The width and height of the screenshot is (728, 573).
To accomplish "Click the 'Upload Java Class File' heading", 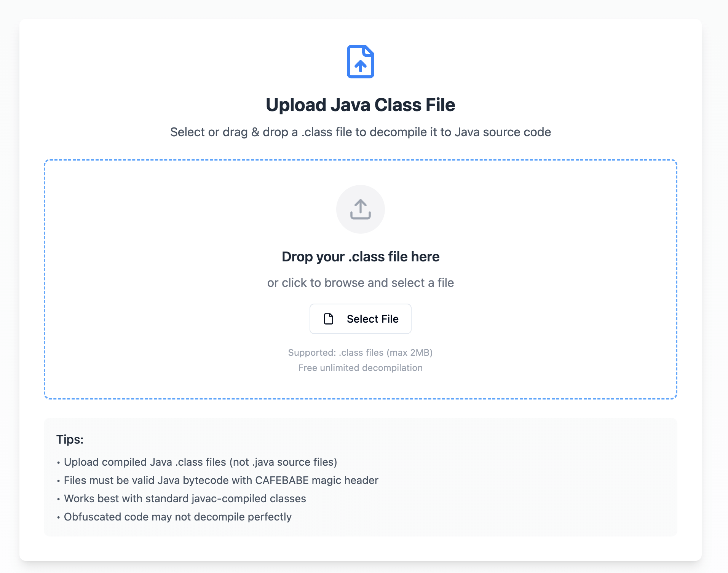I will [360, 105].
